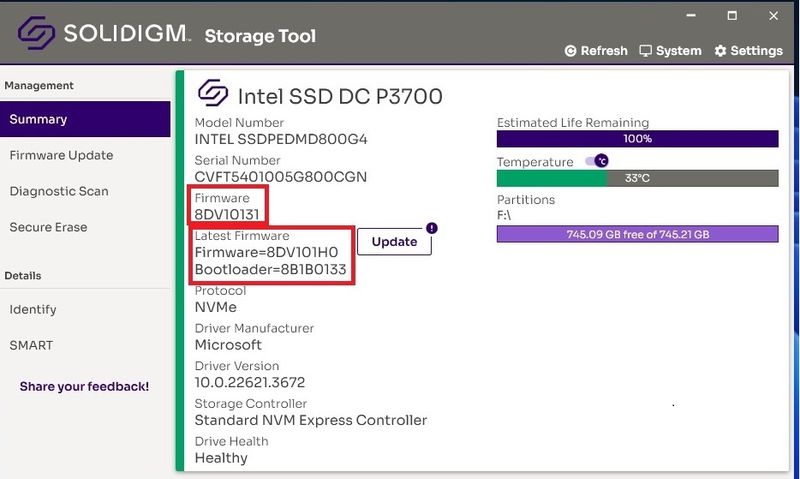800x479 pixels.
Task: Click the NVMe protocol value
Action: click(216, 307)
